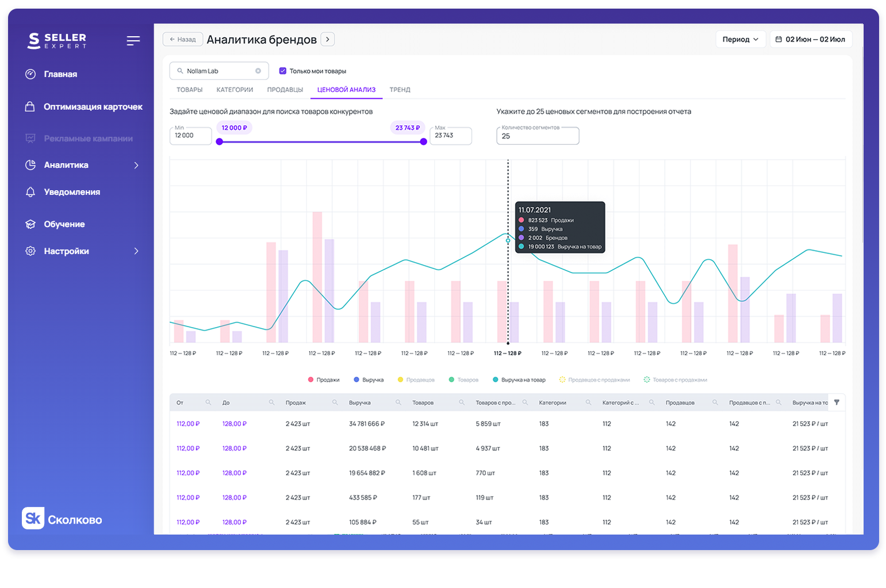The image size is (886, 588).
Task: Toggle the Выручка на товар legend item
Action: pyautogui.click(x=519, y=380)
